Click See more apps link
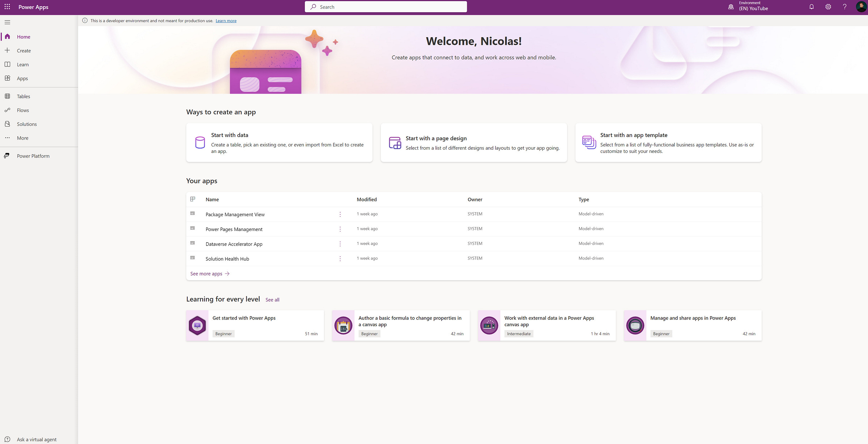Viewport: 868px width, 444px height. click(210, 274)
